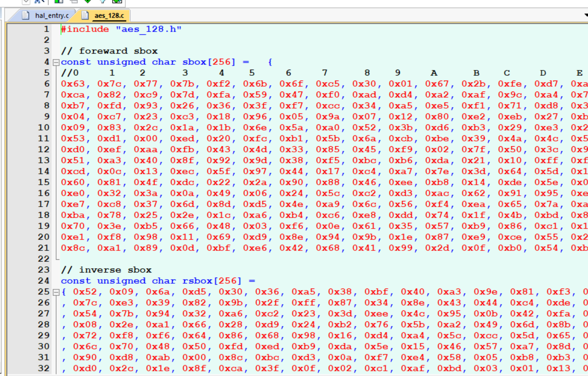Click value 0xca at start of line 7
Screen dimensions: 588x376
[73, 95]
